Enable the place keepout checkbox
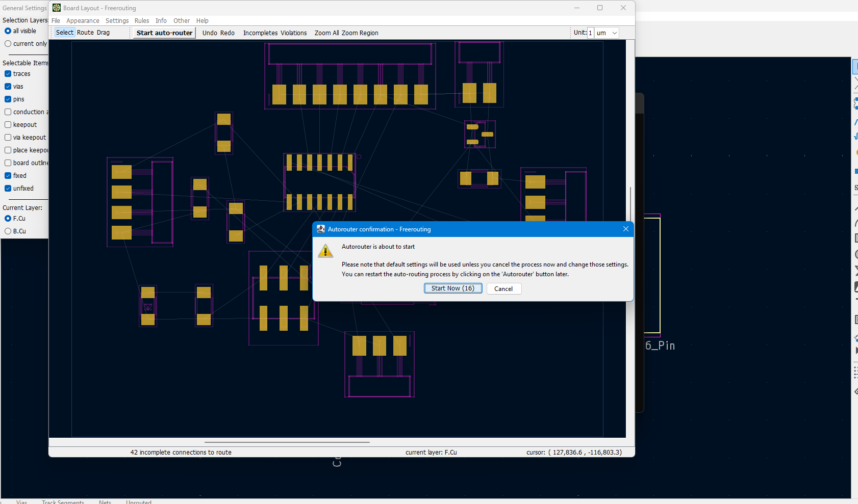This screenshot has height=504, width=858. click(x=8, y=150)
